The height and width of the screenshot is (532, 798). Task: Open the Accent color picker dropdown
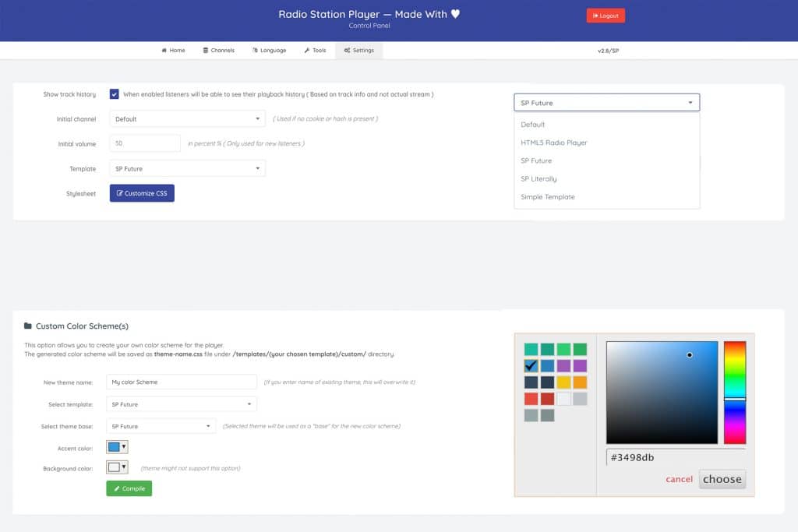[x=117, y=447]
